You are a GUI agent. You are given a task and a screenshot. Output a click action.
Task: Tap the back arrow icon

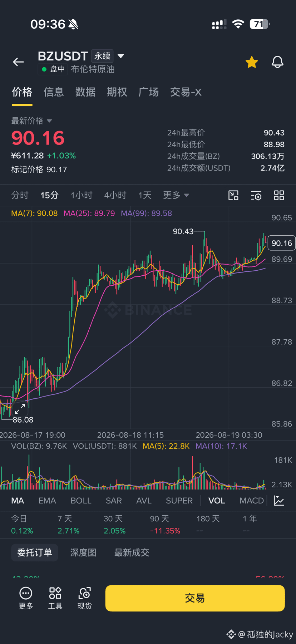(18, 62)
